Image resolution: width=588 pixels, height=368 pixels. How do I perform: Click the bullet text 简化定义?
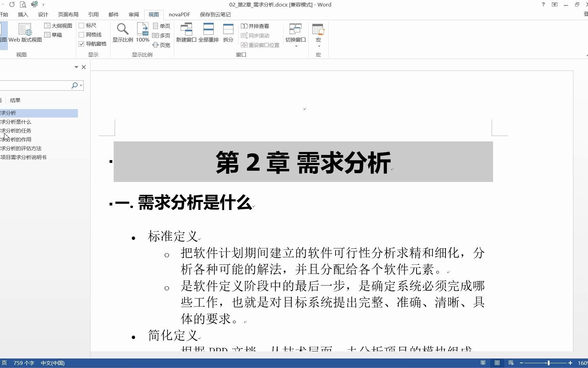173,335
